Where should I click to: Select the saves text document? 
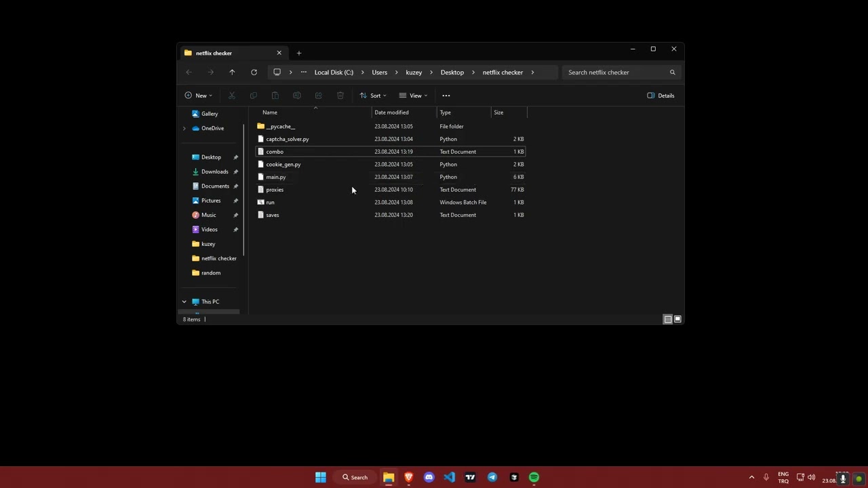[391, 215]
